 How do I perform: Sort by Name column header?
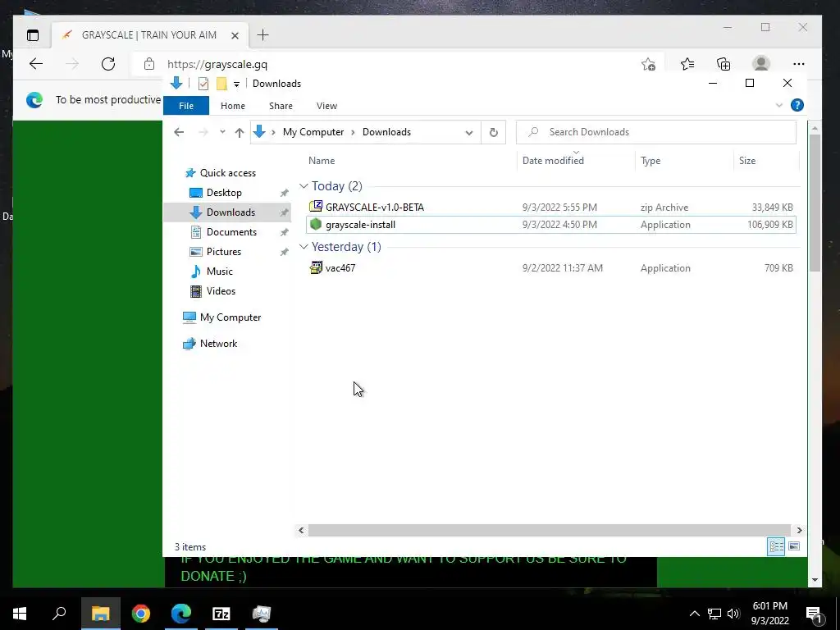(322, 161)
